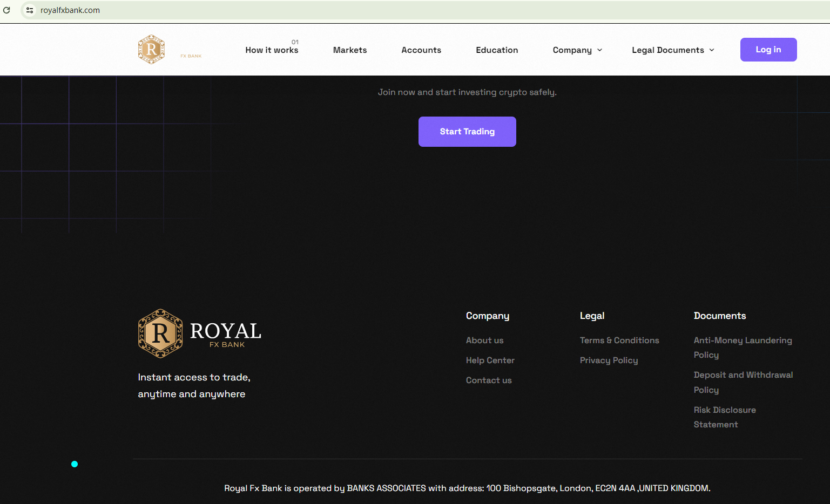The image size is (830, 504).
Task: Click the Start Trading button
Action: [x=467, y=132]
